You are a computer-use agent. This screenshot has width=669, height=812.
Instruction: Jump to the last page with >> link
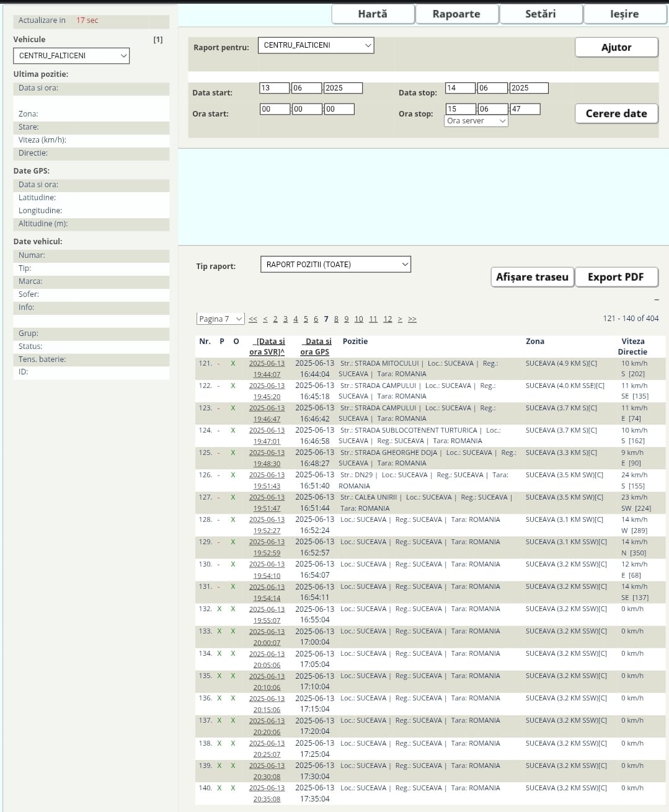pos(412,319)
